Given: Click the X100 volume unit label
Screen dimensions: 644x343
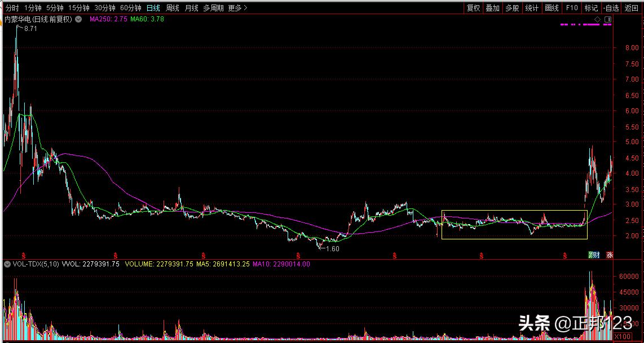Looking at the screenshot, I should click(x=624, y=337).
